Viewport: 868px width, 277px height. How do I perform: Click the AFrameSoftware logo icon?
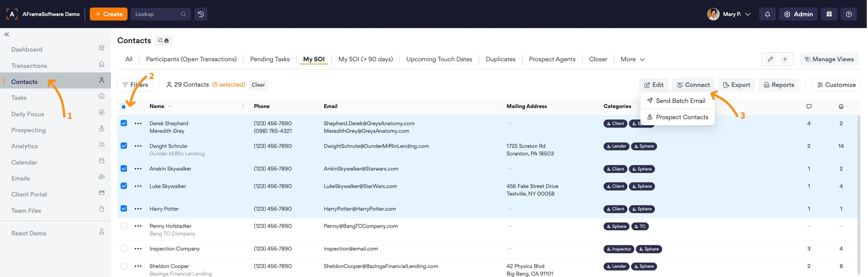[x=12, y=14]
